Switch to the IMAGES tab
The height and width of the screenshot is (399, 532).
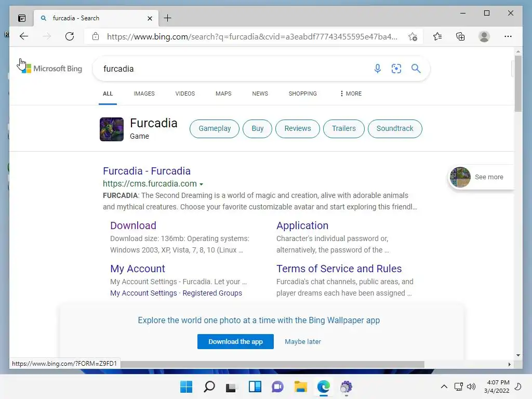tap(144, 94)
